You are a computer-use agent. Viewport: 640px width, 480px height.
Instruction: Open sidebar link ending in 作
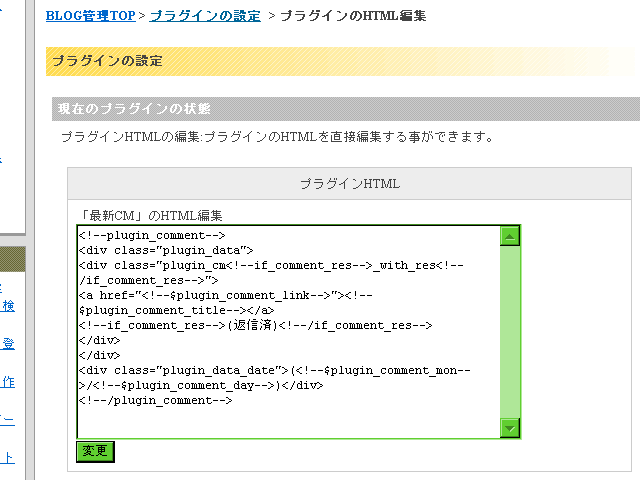(x=8, y=381)
